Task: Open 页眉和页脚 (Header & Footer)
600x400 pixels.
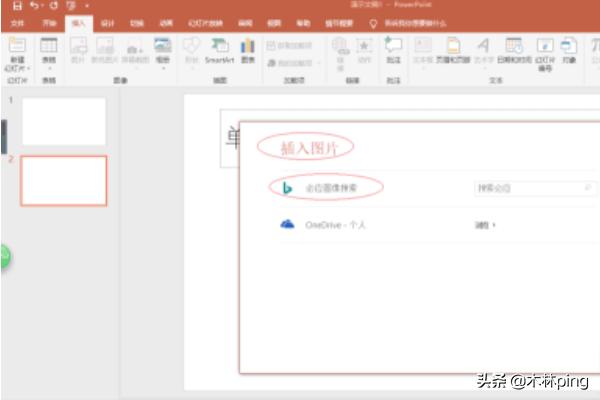Action: click(453, 50)
